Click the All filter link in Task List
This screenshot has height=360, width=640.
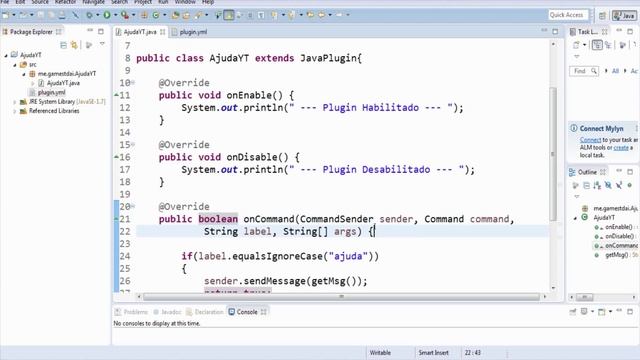coord(615,71)
